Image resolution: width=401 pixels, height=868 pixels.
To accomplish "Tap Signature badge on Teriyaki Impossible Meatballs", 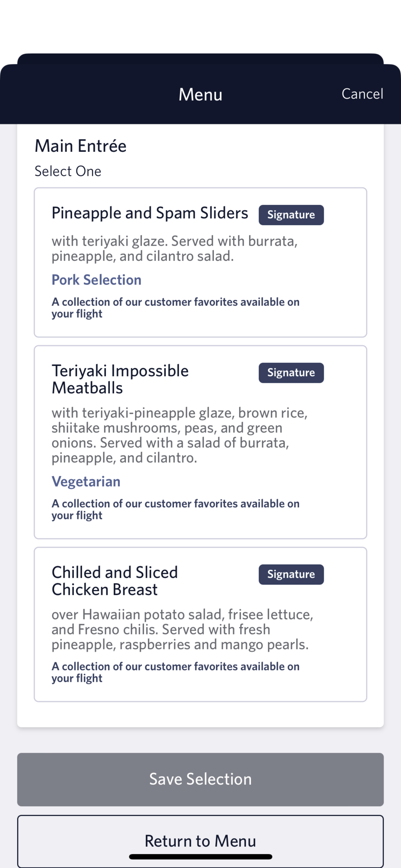I will click(291, 373).
